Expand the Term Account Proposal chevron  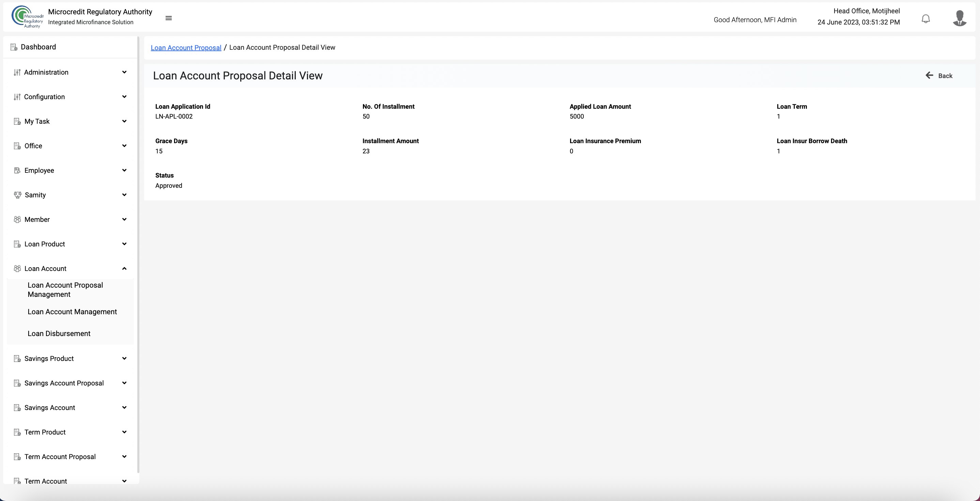click(x=124, y=456)
